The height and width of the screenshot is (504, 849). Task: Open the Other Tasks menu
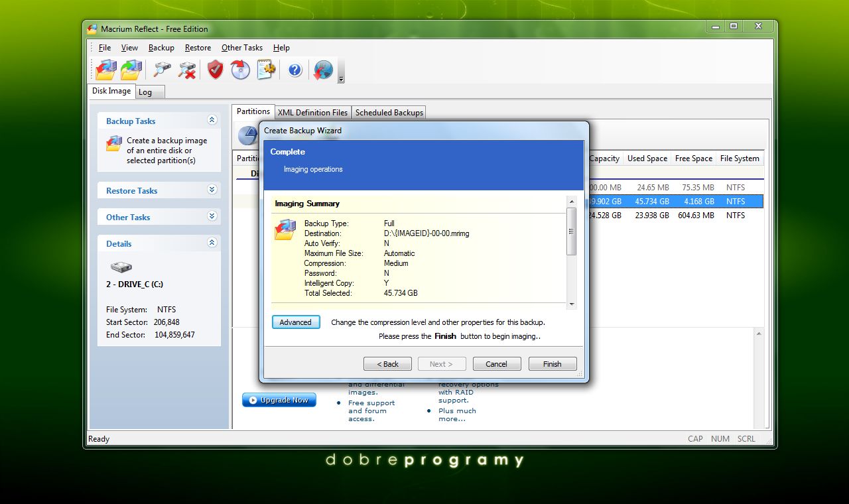click(242, 48)
